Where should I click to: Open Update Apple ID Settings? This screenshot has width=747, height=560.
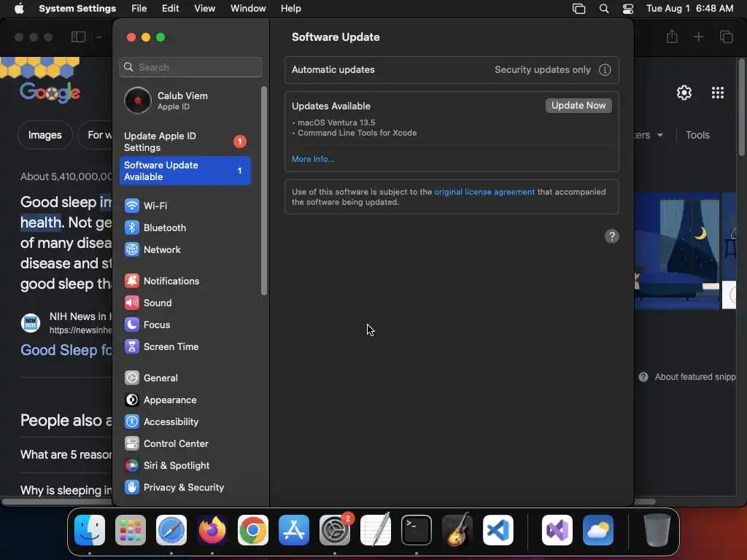point(185,141)
